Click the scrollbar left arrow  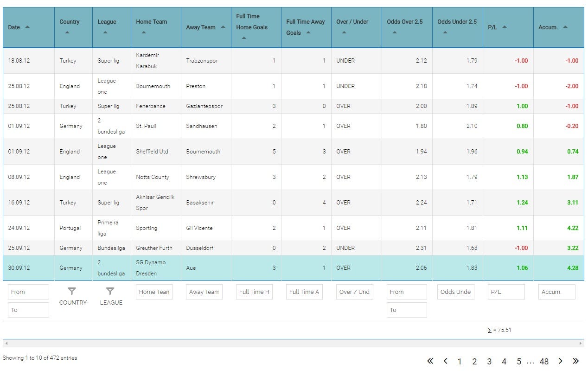click(6, 344)
